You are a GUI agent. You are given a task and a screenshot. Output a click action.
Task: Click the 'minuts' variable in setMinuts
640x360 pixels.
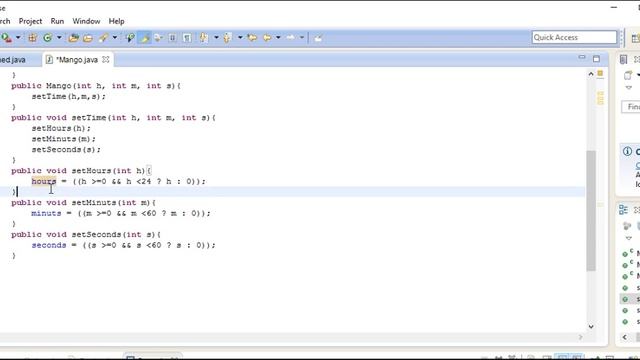coord(46,213)
